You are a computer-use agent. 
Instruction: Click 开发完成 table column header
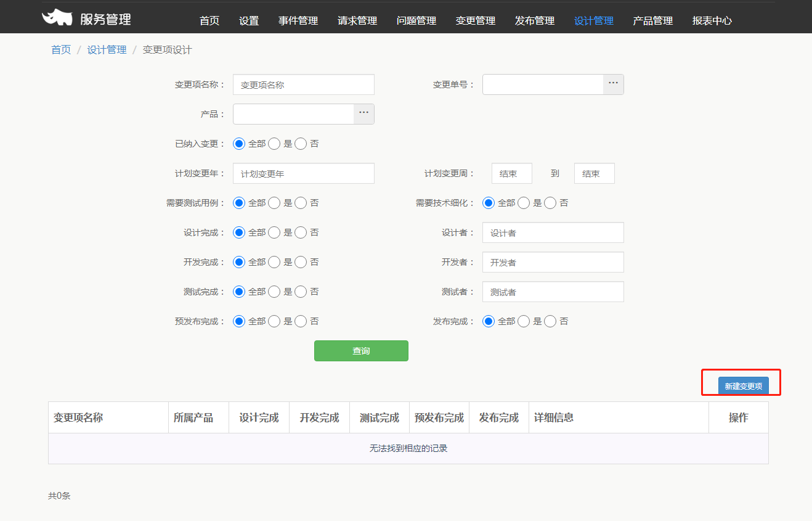pyautogui.click(x=320, y=417)
